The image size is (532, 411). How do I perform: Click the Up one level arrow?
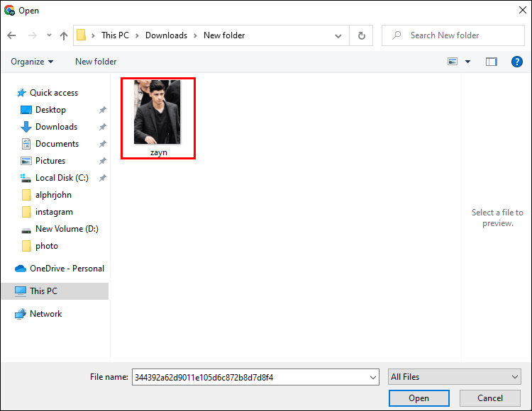coord(64,35)
